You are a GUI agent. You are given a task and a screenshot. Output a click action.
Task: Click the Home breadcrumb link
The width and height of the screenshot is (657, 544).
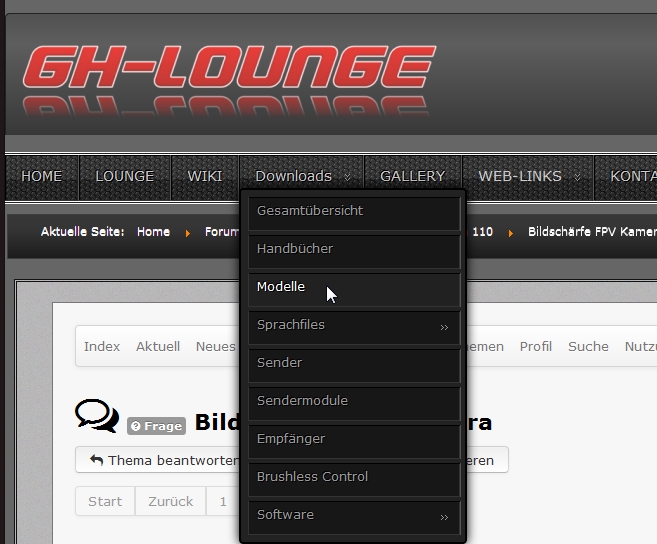[153, 232]
